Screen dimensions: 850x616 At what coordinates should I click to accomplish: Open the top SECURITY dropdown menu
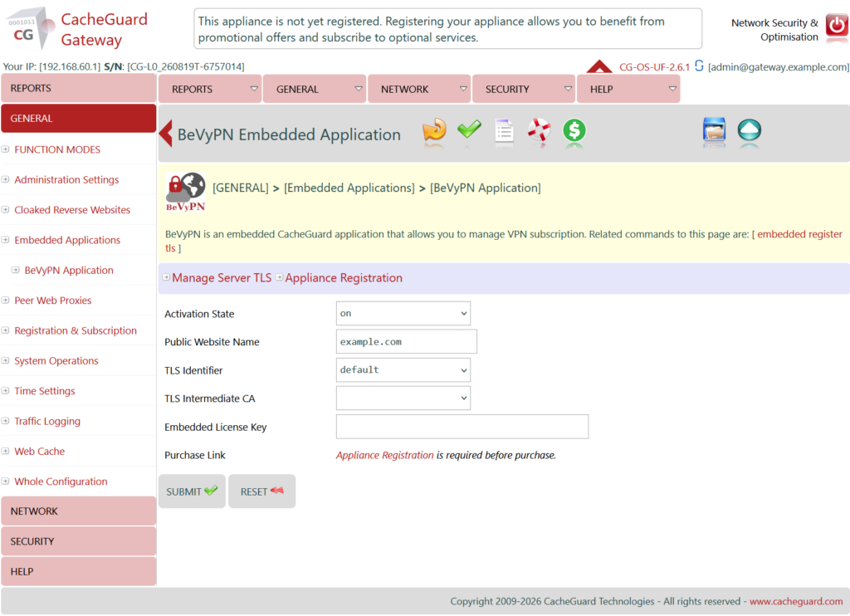click(524, 89)
